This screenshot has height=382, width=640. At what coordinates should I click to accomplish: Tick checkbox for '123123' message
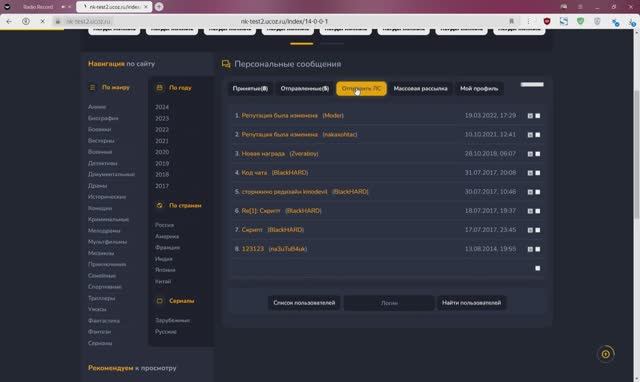coord(538,249)
